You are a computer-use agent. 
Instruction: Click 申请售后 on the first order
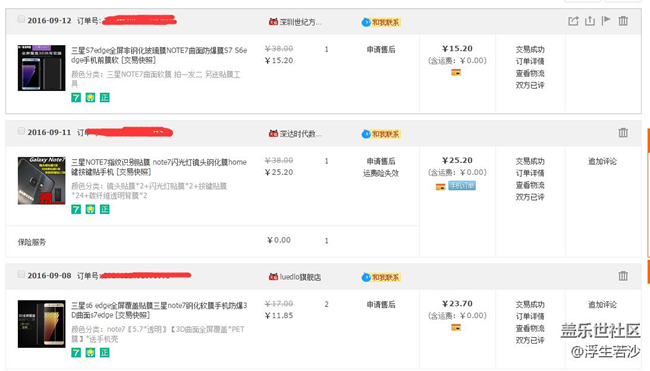tap(381, 49)
